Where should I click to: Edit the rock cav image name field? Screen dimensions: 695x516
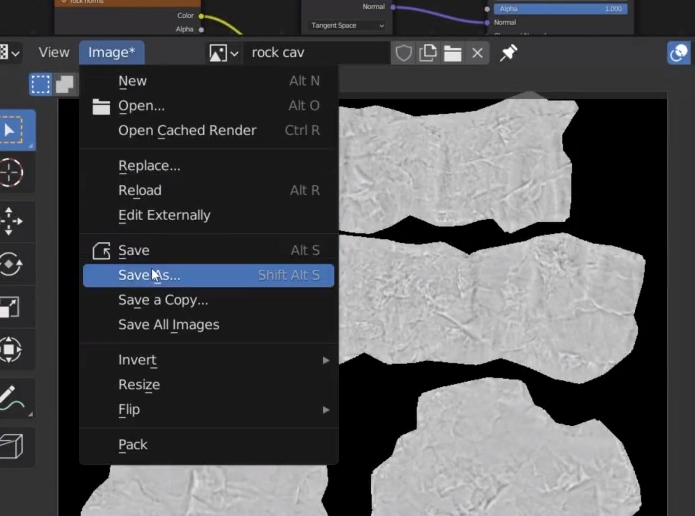pyautogui.click(x=316, y=53)
